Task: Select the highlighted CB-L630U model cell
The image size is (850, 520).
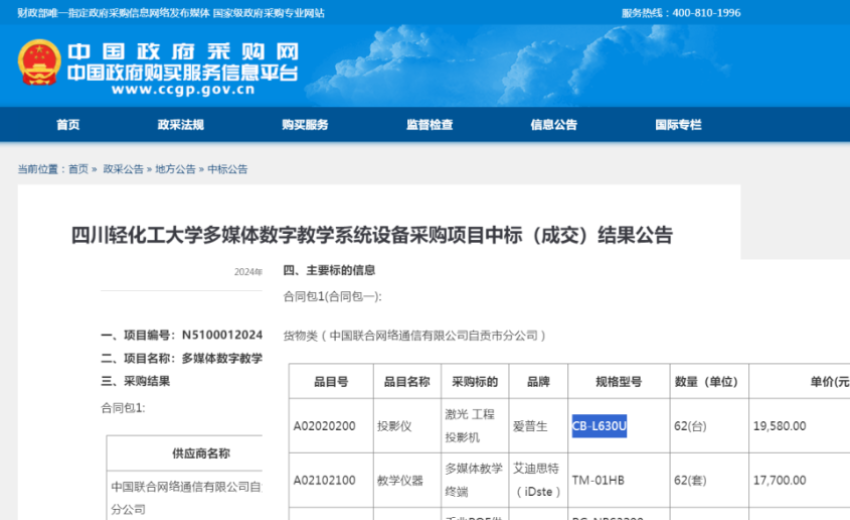Action: (599, 426)
